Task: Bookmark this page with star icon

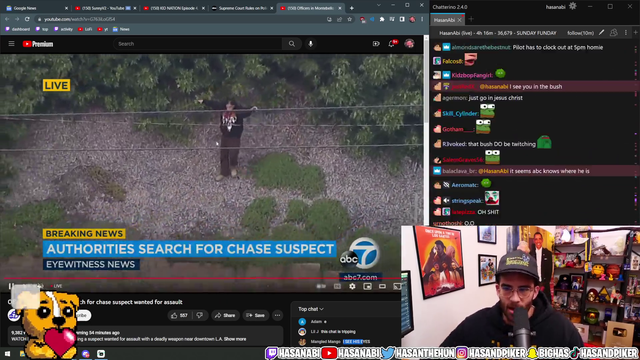Action: 349,19
